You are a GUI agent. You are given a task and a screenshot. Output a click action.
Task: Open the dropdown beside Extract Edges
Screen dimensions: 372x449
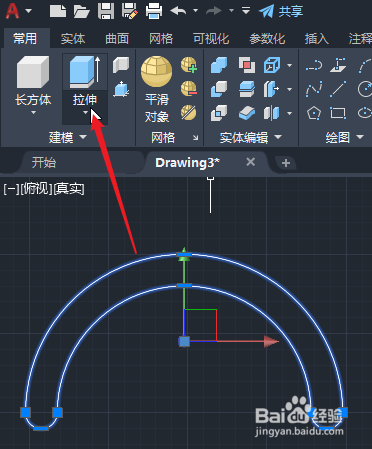[x=290, y=65]
